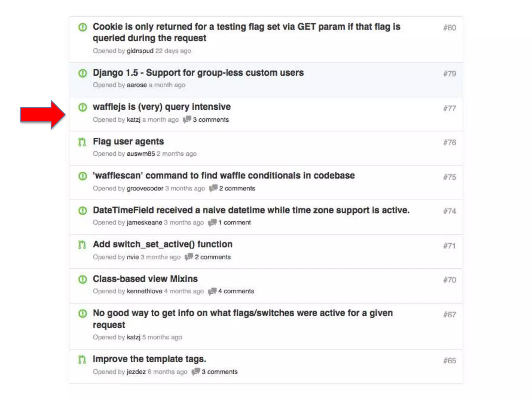The height and width of the screenshot is (399, 532).
Task: Open 'Flag user agents' pull request title
Action: [128, 142]
